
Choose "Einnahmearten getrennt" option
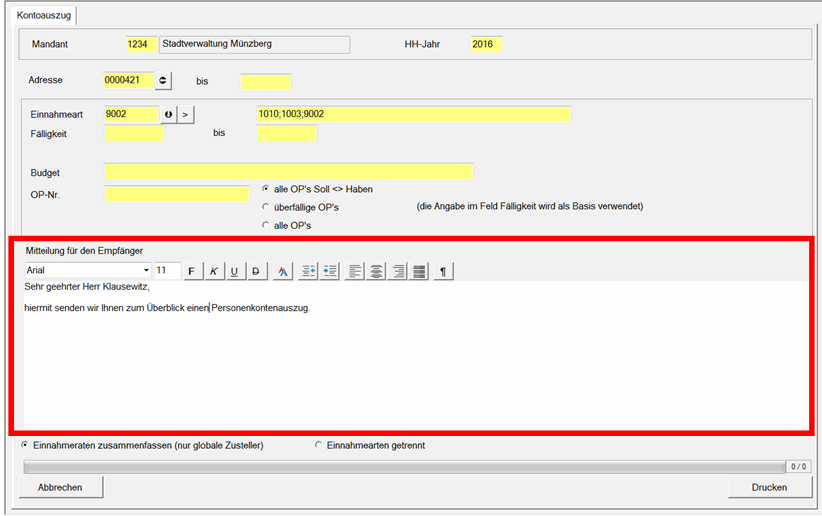click(319, 445)
